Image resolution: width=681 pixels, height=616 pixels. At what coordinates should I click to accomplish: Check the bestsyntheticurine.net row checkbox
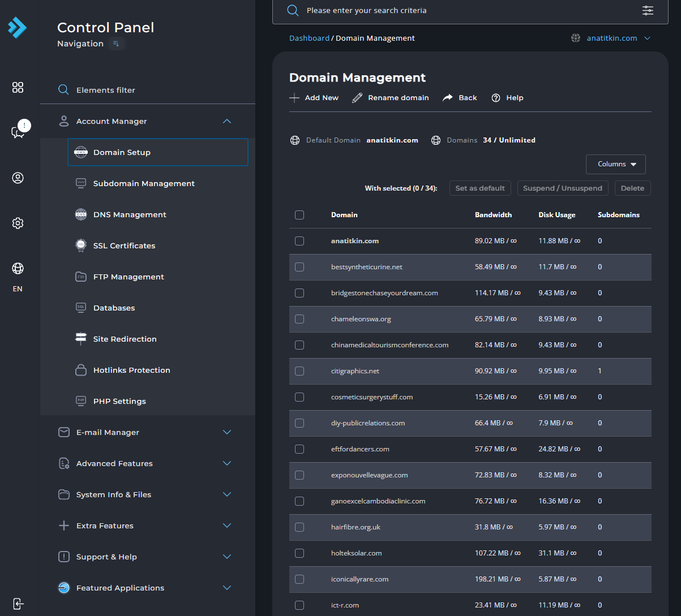click(x=299, y=267)
